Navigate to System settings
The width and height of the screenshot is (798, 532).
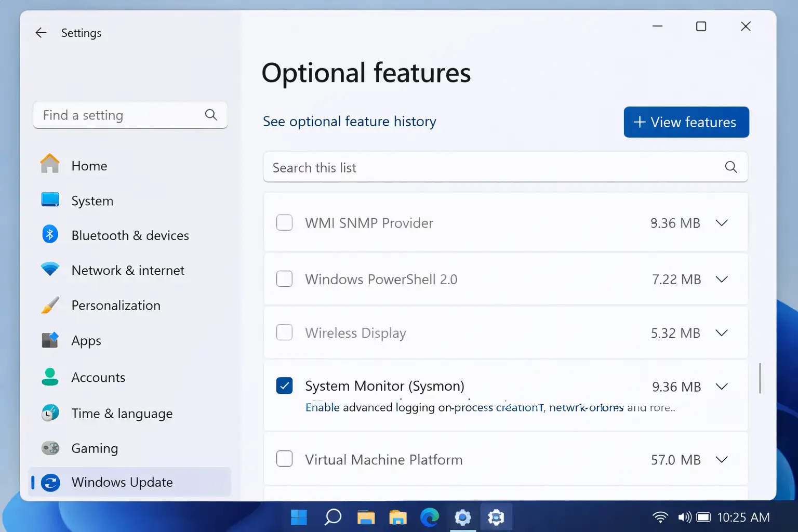49,201
